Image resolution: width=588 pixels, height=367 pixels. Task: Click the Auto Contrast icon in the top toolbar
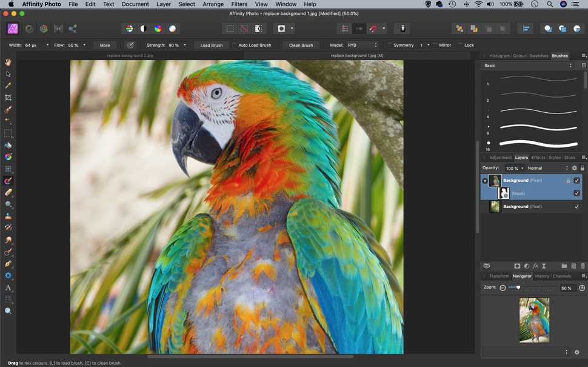coord(144,29)
